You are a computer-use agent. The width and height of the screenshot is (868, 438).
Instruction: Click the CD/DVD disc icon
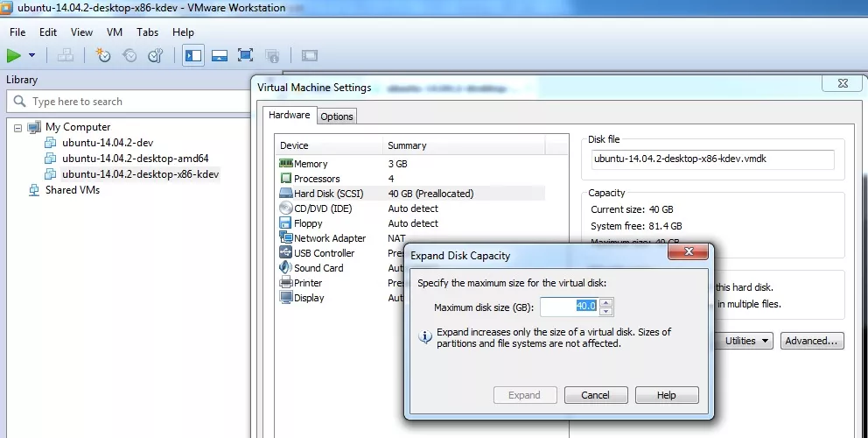tap(285, 208)
